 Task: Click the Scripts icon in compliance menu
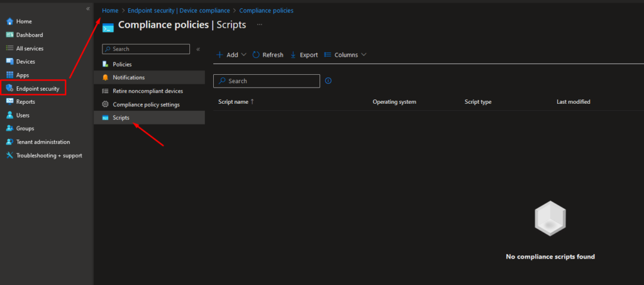106,118
